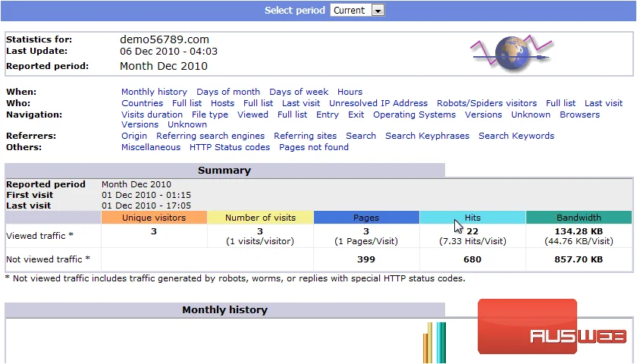This screenshot has height=364, width=637.
Task: Open the Full list link after Viewed
Action: click(292, 115)
